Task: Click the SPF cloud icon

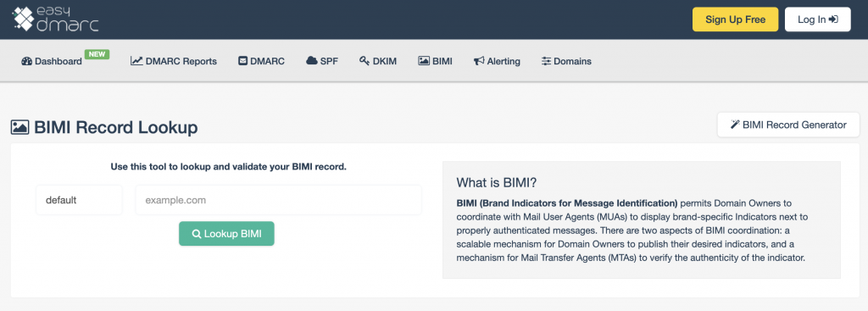Action: tap(312, 61)
